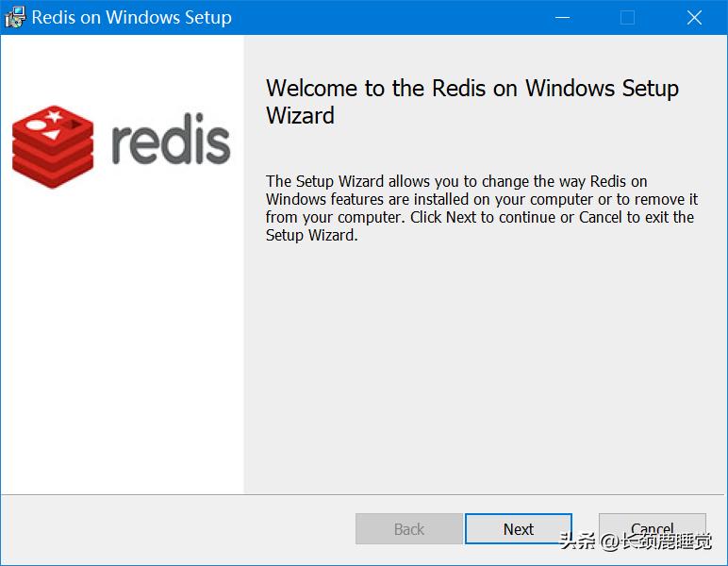Click the Redis logo image
728x566 pixels.
[x=122, y=147]
